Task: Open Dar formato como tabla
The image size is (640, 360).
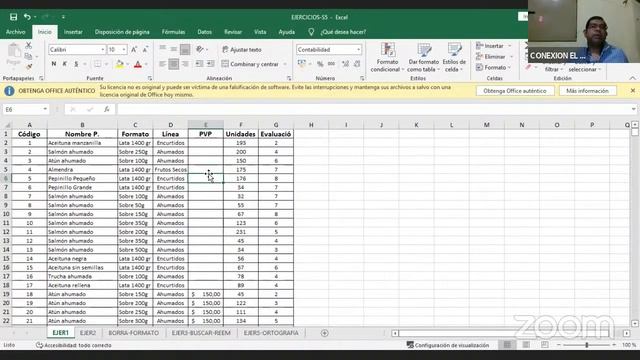Action: [424, 57]
